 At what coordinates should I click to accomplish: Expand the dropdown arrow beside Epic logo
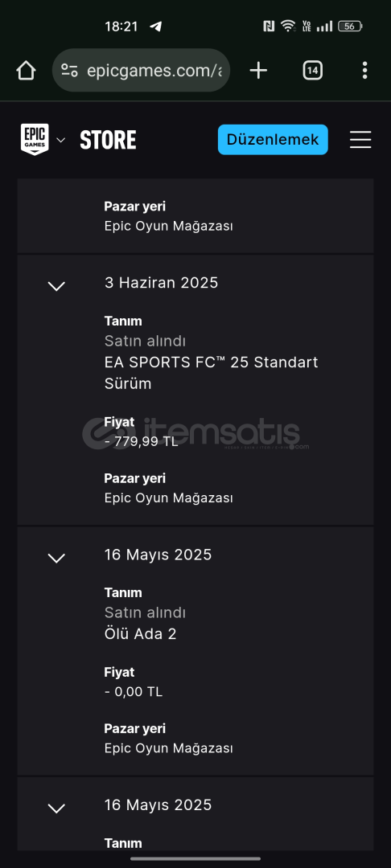coord(61,140)
